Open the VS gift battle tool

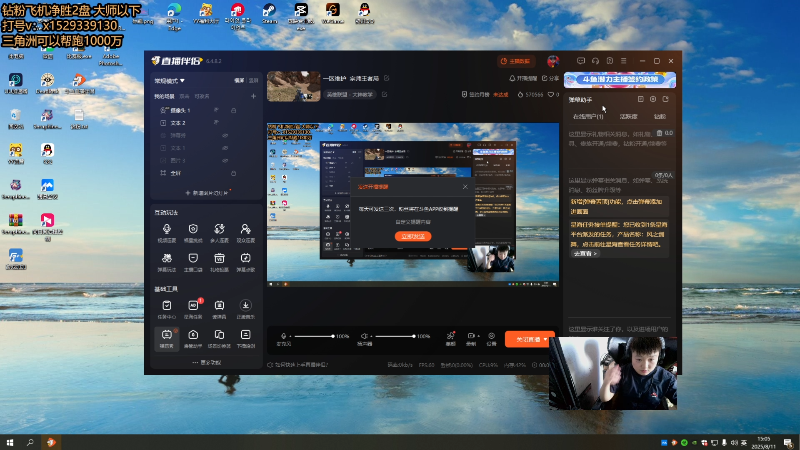click(219, 262)
